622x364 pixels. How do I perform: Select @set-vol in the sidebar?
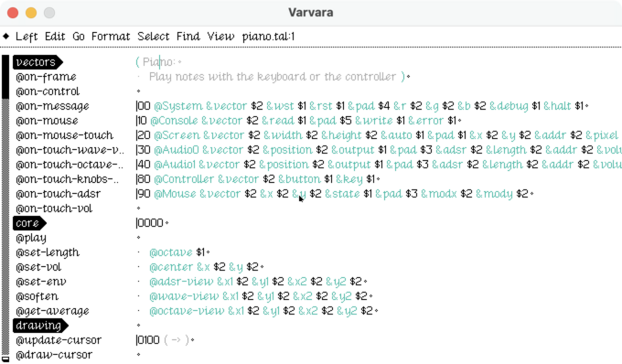tap(38, 268)
